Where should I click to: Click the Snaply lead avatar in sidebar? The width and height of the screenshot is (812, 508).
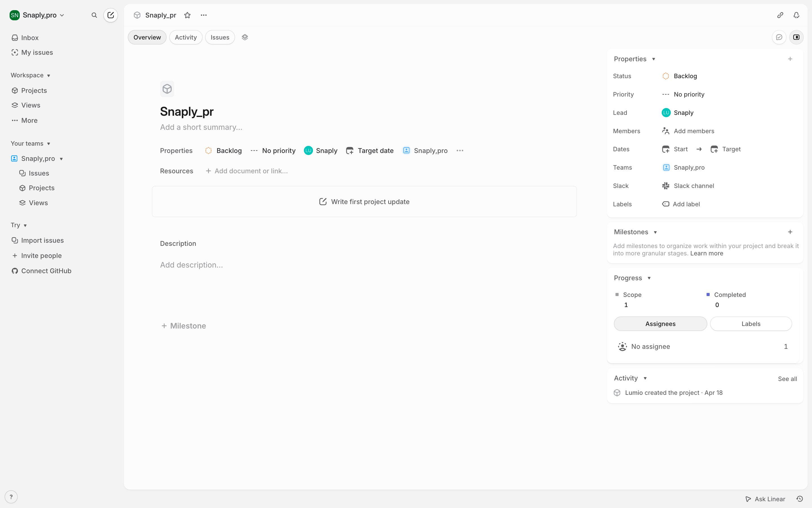coord(666,113)
